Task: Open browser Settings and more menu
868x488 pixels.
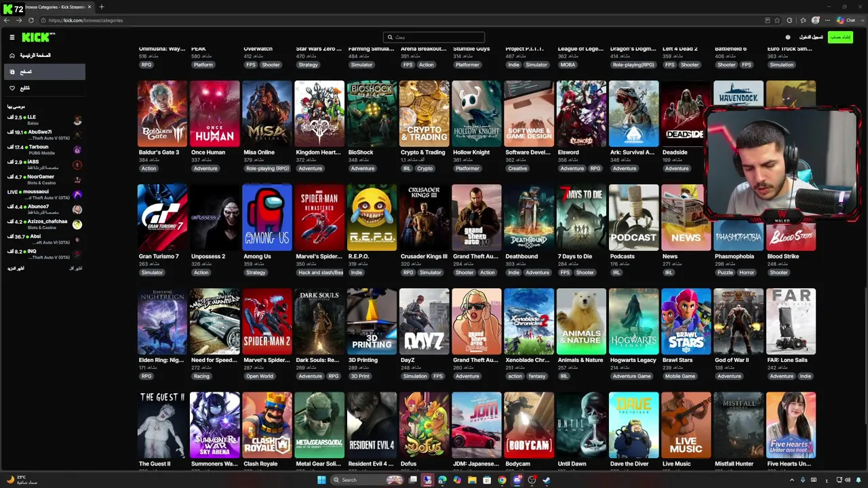Action: (x=827, y=20)
